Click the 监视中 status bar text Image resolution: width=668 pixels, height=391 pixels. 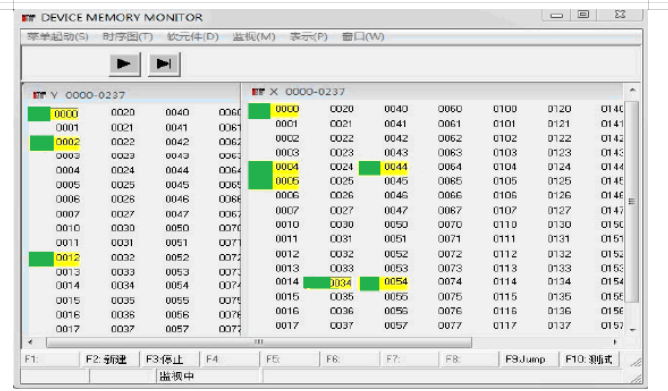pyautogui.click(x=176, y=376)
